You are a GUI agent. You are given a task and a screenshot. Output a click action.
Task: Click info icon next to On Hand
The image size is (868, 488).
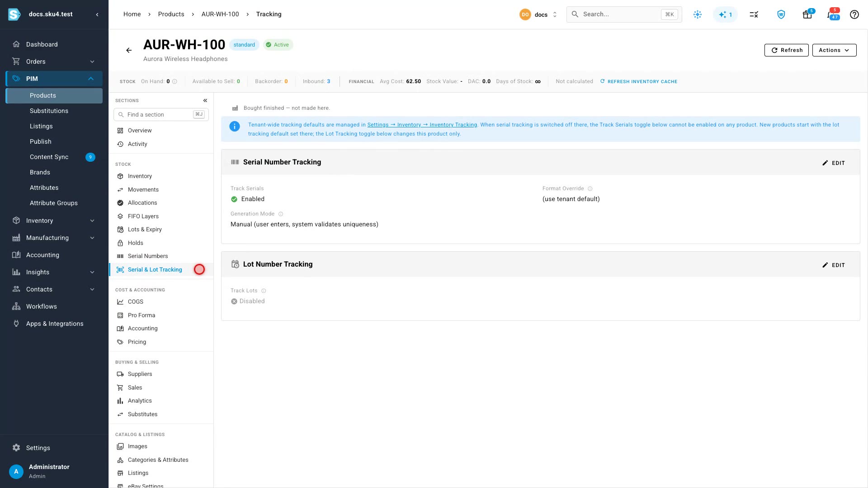pyautogui.click(x=175, y=82)
